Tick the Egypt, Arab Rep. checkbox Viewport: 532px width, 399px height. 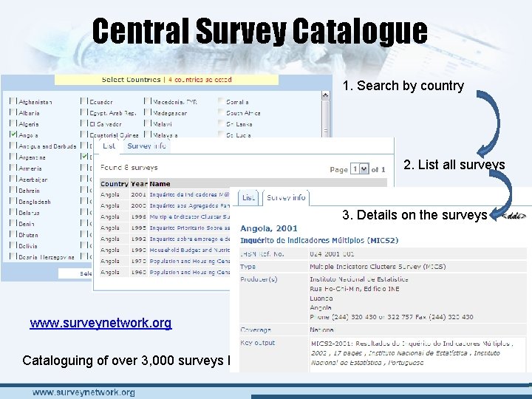tap(83, 112)
